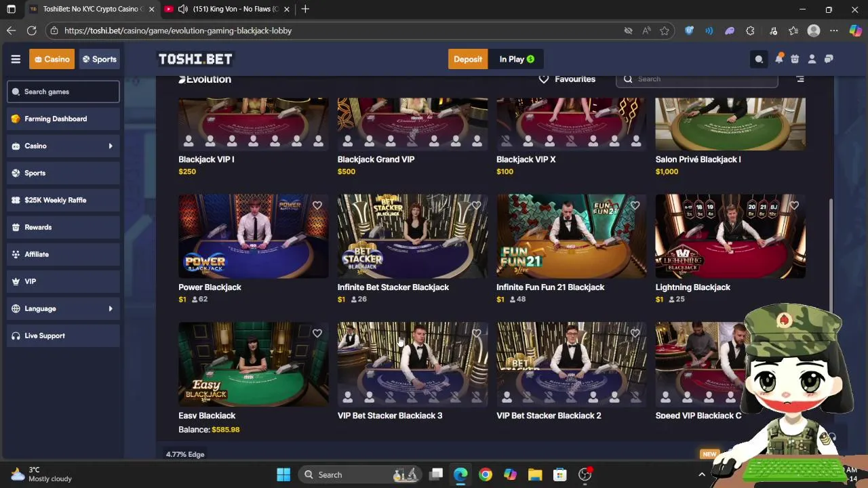Favourite Lightning Blackjack heart icon

[794, 205]
